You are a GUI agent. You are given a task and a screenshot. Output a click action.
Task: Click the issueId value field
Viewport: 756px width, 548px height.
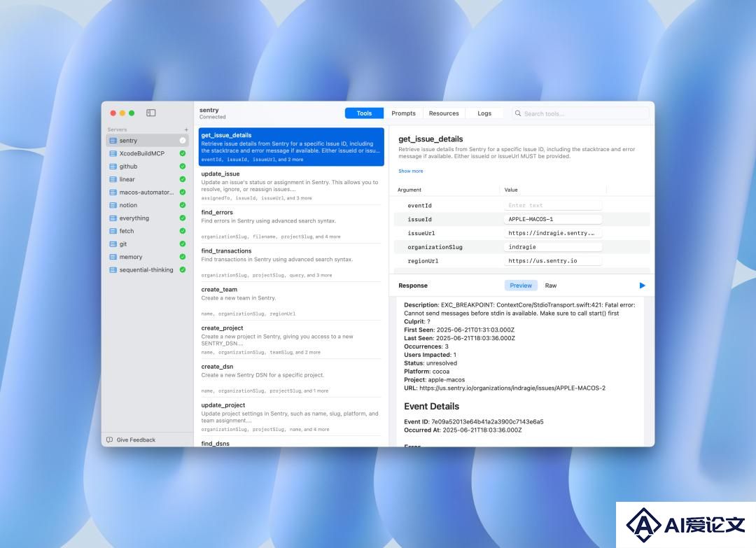point(553,219)
